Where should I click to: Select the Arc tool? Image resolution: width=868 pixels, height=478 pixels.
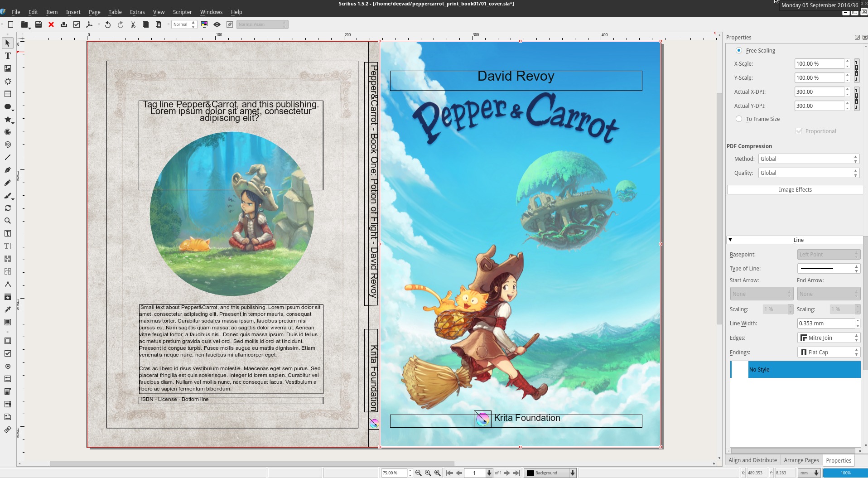click(x=8, y=132)
